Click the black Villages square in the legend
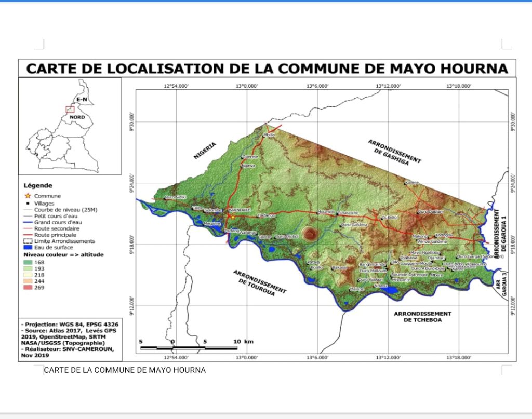The height and width of the screenshot is (419, 532). (x=27, y=203)
